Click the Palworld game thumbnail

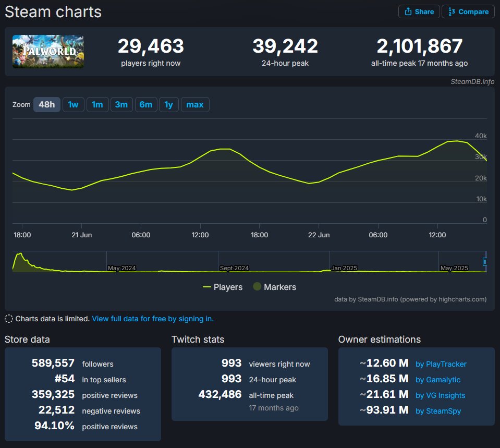48,52
